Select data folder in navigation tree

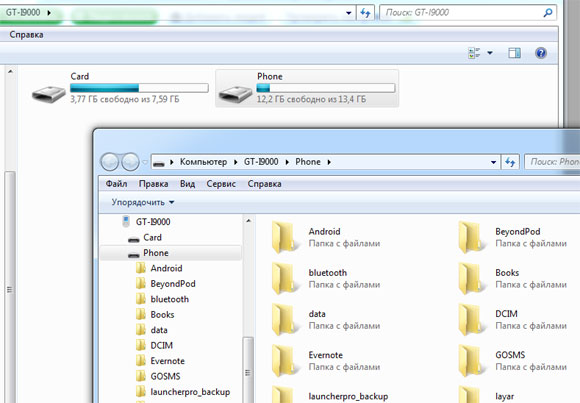tap(159, 330)
